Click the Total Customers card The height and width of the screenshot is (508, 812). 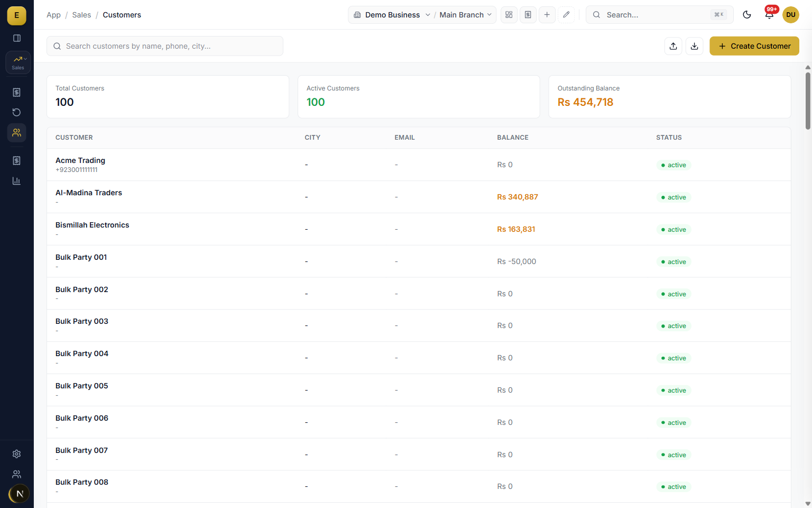click(168, 97)
